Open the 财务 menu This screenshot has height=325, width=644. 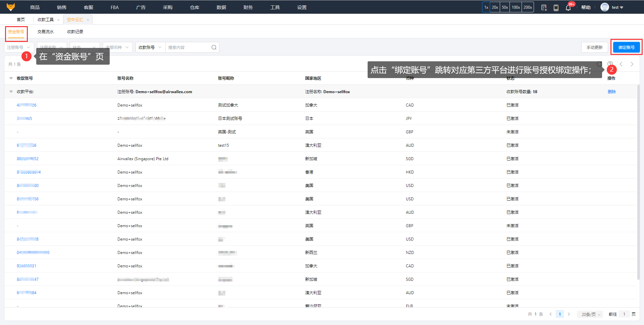click(x=248, y=7)
